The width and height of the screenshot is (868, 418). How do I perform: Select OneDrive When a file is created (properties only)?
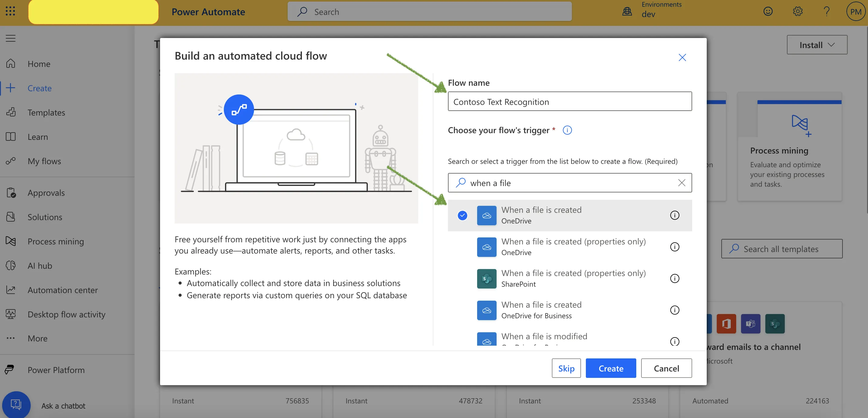click(570, 247)
